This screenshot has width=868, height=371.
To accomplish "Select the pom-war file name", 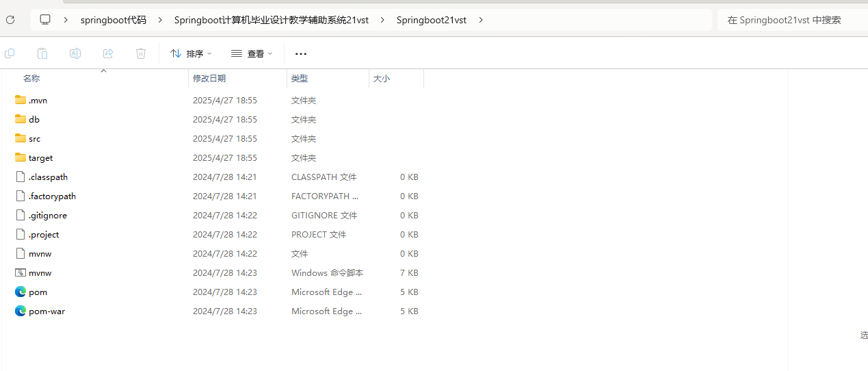I will click(47, 311).
